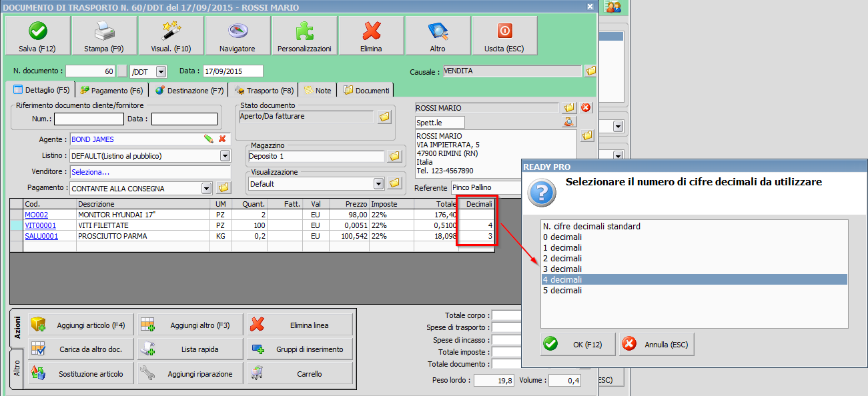Open Visual. (F10) preview
This screenshot has width=868, height=396.
tap(171, 35)
